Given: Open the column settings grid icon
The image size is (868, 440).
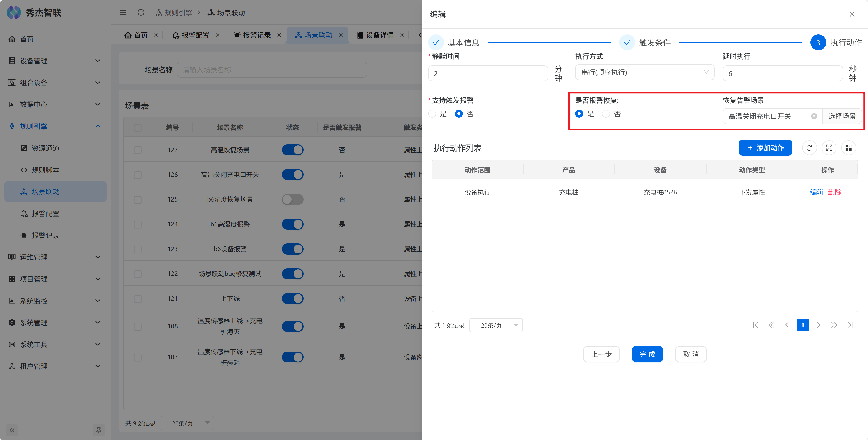Looking at the screenshot, I should (848, 148).
